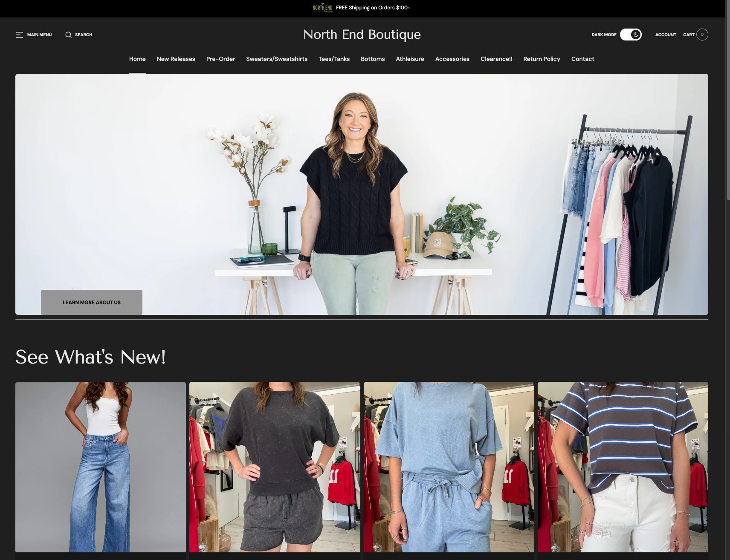
Task: Go to the Home nav item
Action: [137, 59]
